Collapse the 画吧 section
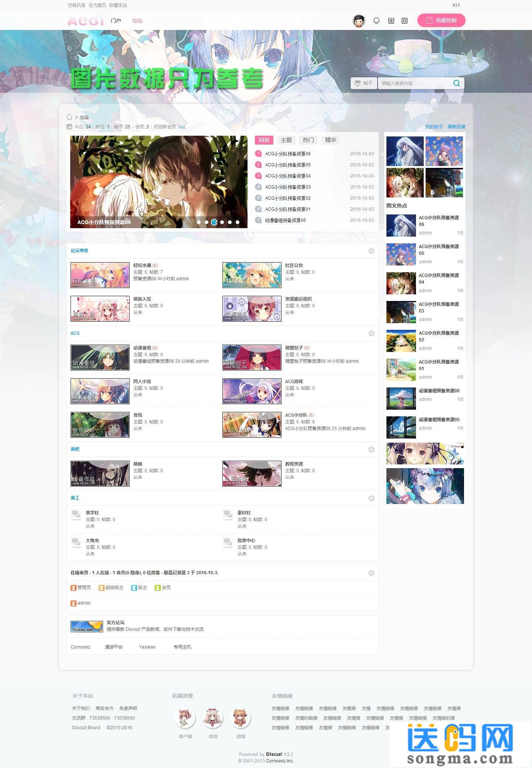The image size is (532, 768). 371,450
